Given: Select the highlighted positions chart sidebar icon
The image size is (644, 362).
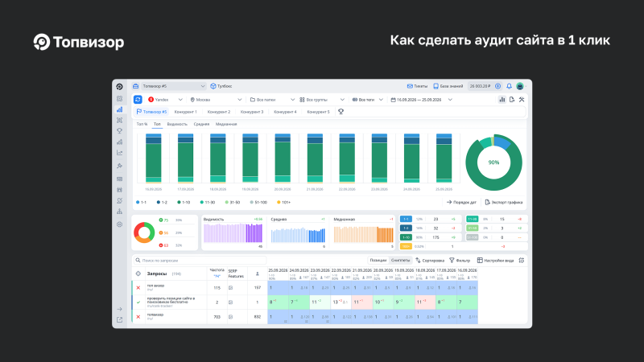Looking at the screenshot, I should point(119,109).
